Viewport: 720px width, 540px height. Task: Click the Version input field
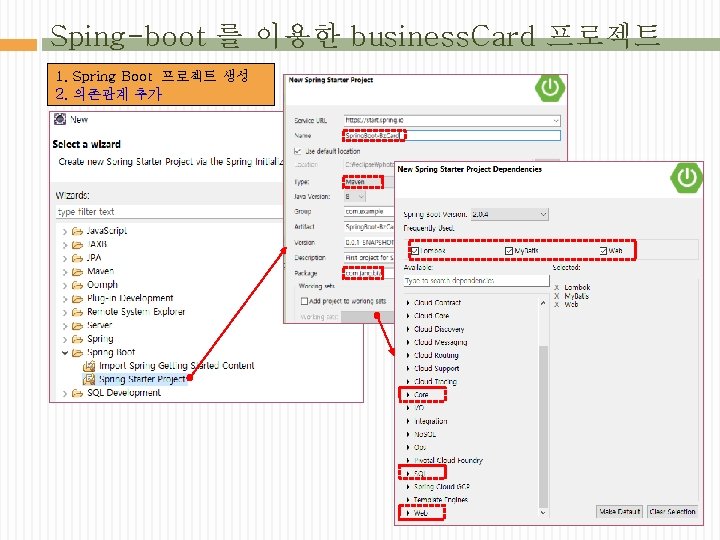(369, 242)
